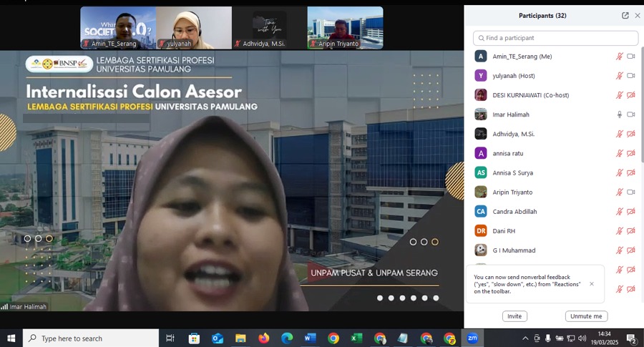Click video-off icon for Dani RH
Viewport: 644px width, 347px height.
631,231
